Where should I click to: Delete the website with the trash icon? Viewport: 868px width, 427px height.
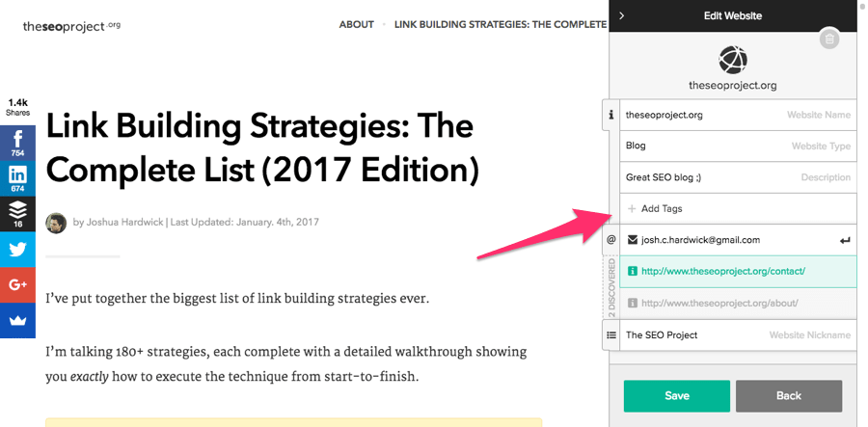(x=829, y=40)
